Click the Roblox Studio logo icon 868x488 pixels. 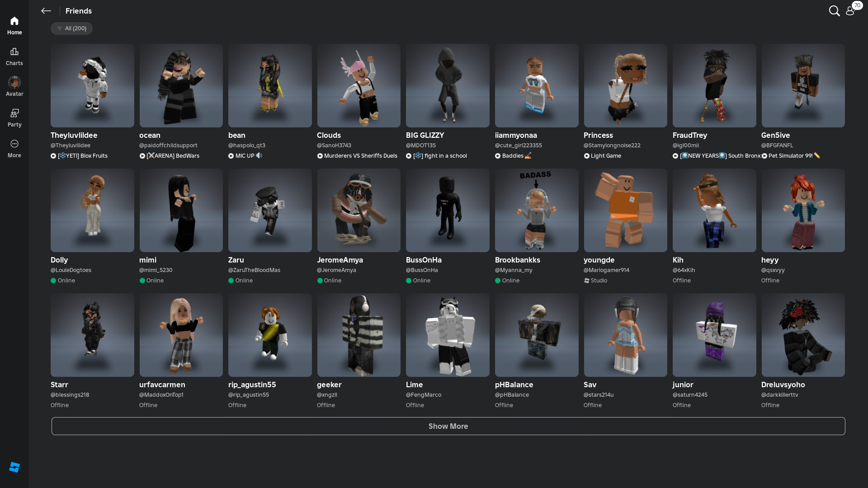[14, 467]
